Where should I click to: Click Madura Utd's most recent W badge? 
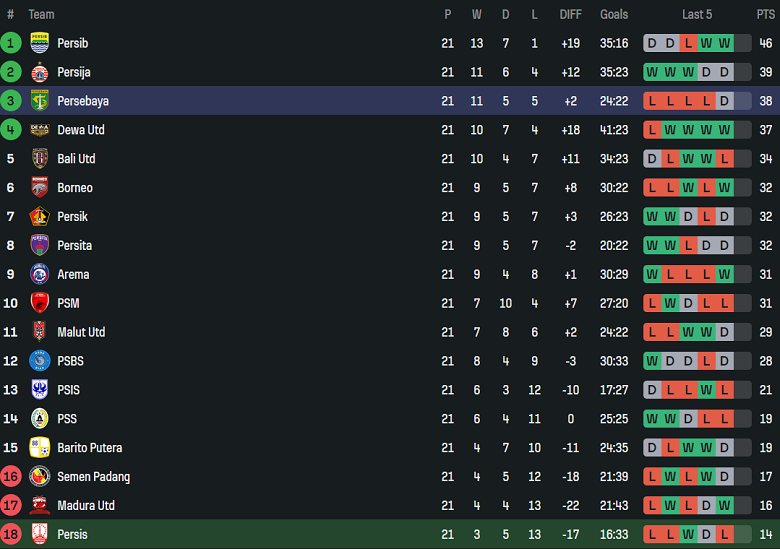[724, 506]
